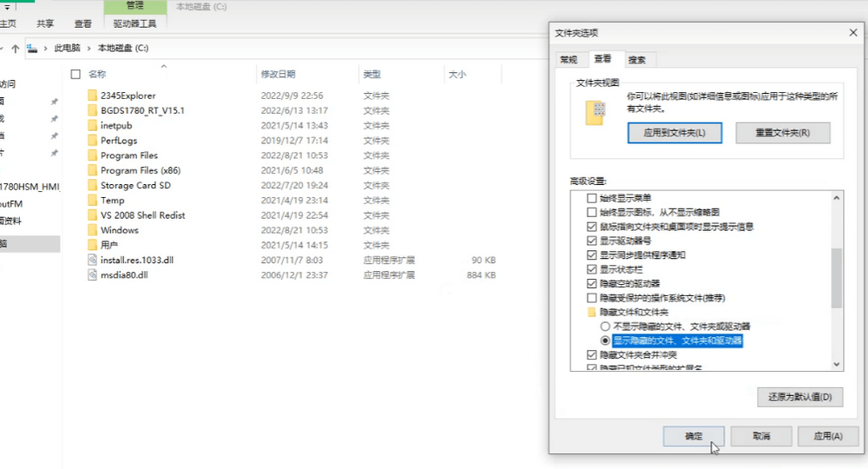868x469 pixels.
Task: Sort files by 修改日期 column header
Action: pos(279,75)
